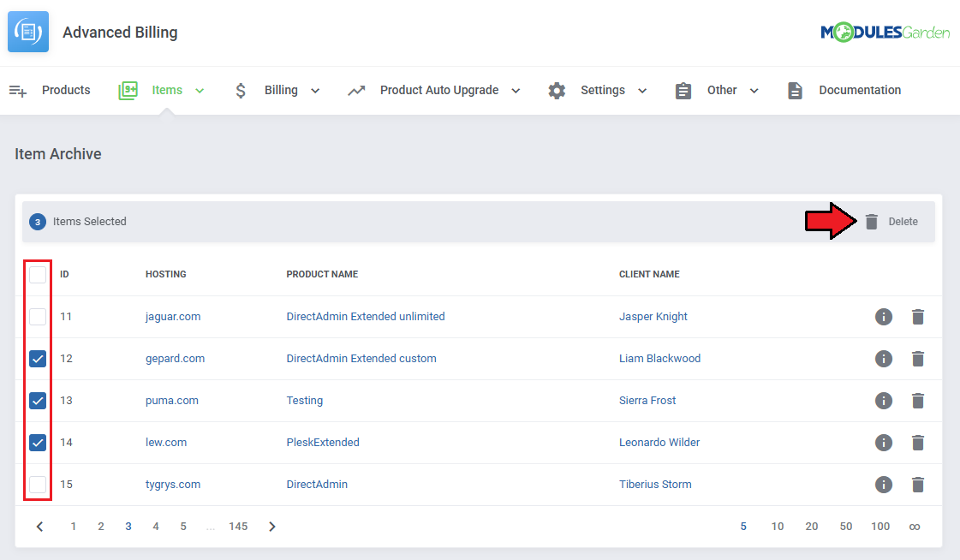This screenshot has width=960, height=560.
Task: Go to page 1
Action: (74, 527)
